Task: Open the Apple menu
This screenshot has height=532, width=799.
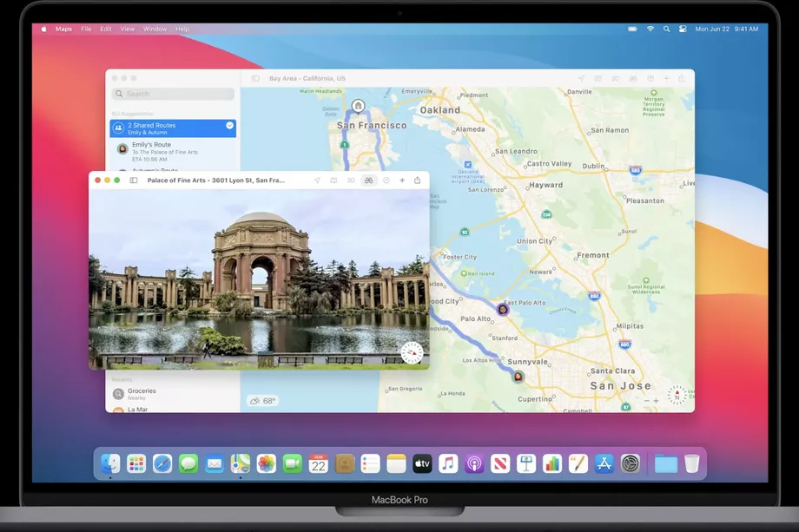Action: coord(43,29)
